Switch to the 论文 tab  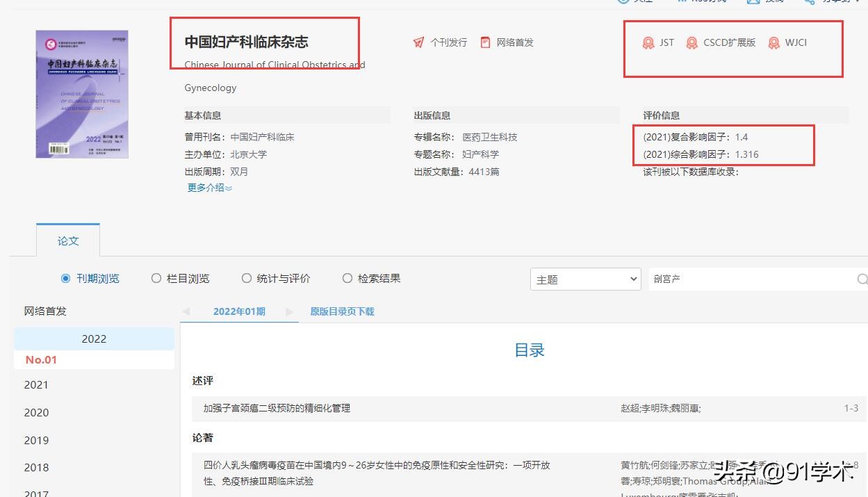click(67, 241)
